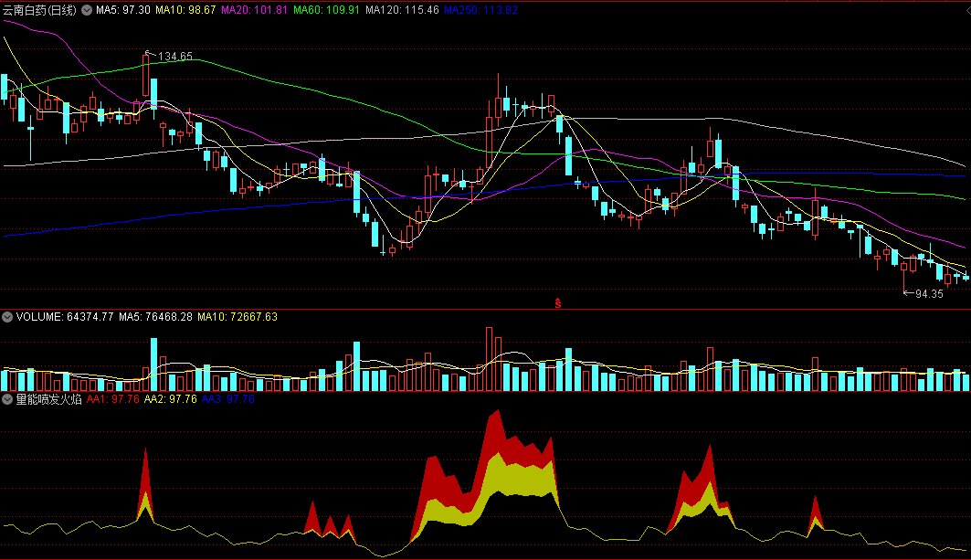Open the VOLUME panel dropdown arrow
Image resolution: width=971 pixels, height=560 pixels.
7,317
